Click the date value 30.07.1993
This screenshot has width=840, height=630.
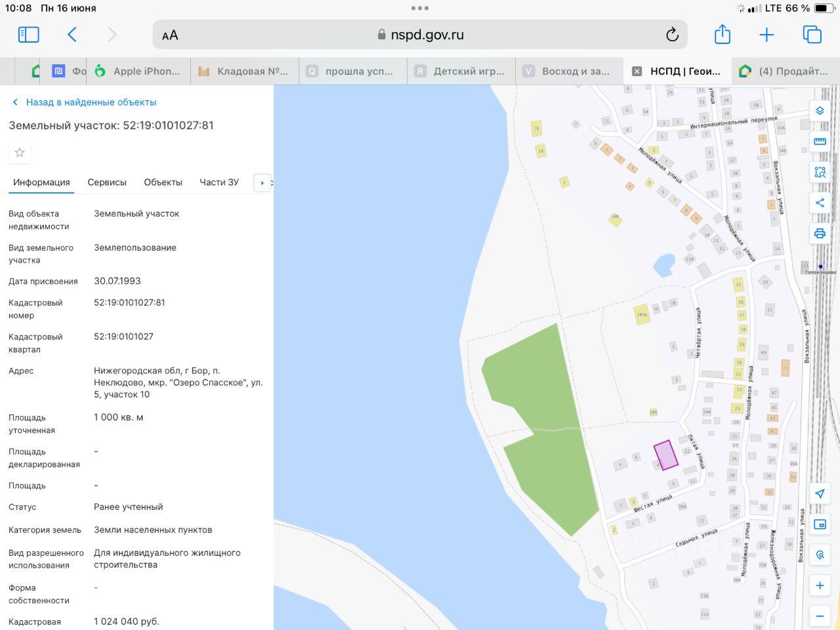point(117,281)
